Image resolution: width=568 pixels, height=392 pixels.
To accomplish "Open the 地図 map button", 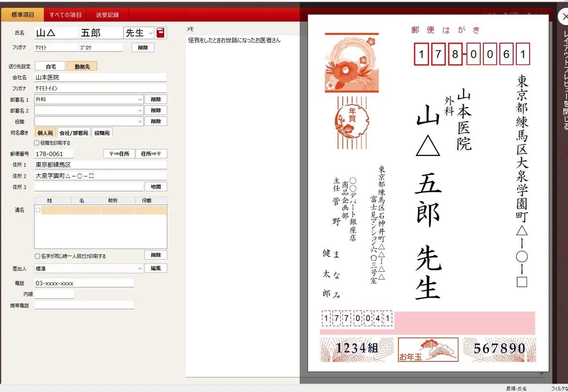I will [156, 187].
